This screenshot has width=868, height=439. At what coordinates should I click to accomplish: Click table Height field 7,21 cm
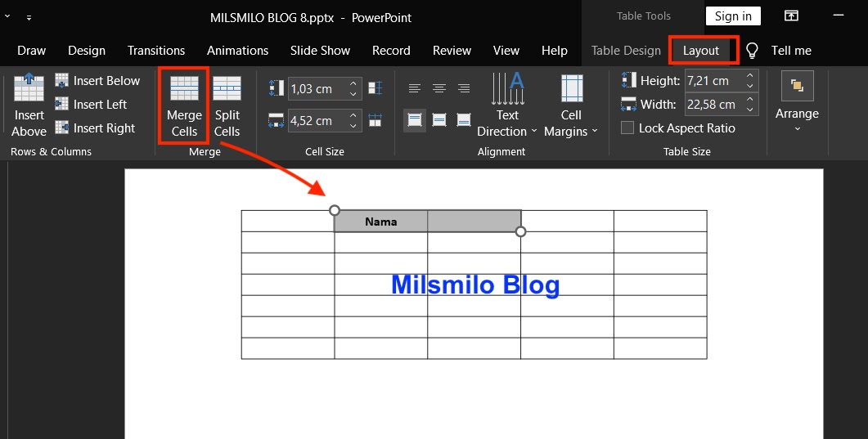click(x=715, y=81)
